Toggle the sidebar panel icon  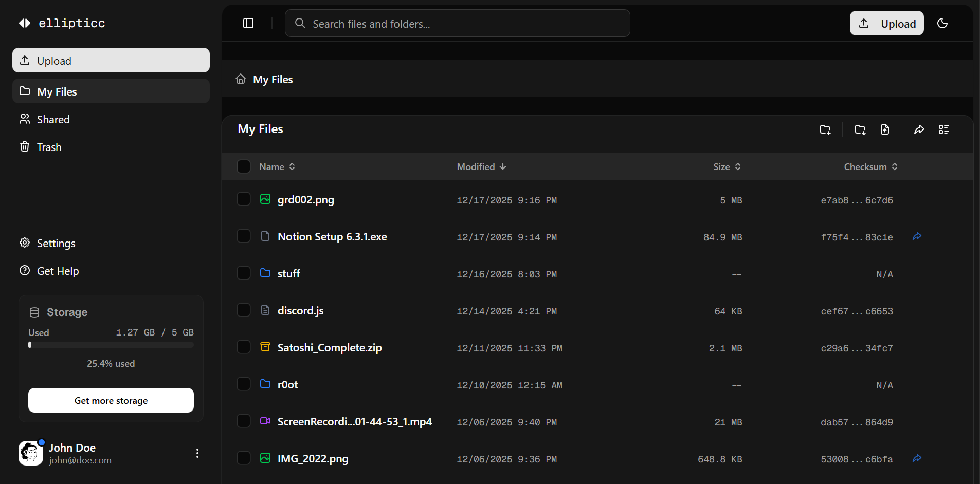(x=248, y=23)
